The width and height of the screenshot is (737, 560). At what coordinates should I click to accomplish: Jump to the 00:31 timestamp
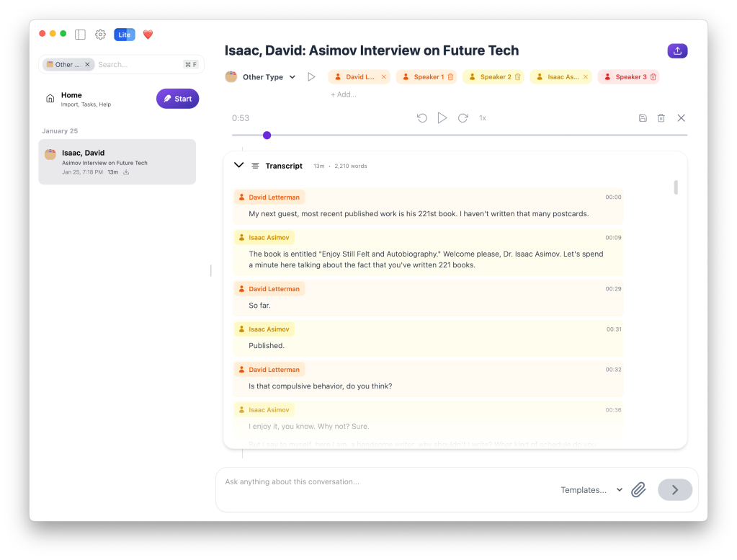(613, 329)
